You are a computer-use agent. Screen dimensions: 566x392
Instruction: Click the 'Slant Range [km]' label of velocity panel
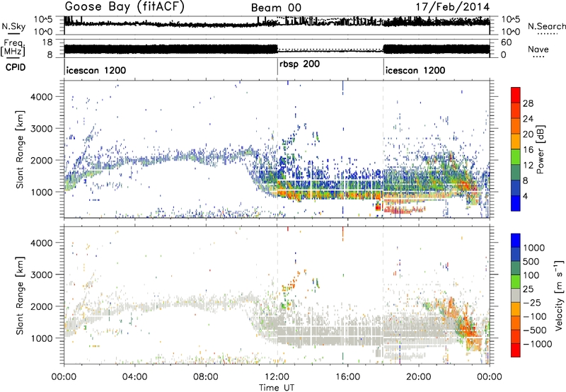[x=20, y=295]
